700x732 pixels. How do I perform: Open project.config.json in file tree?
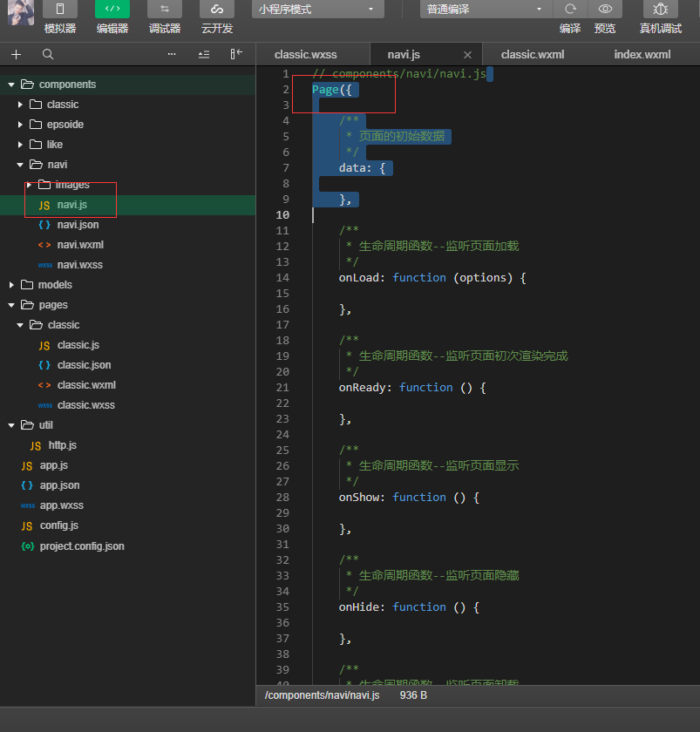click(82, 546)
